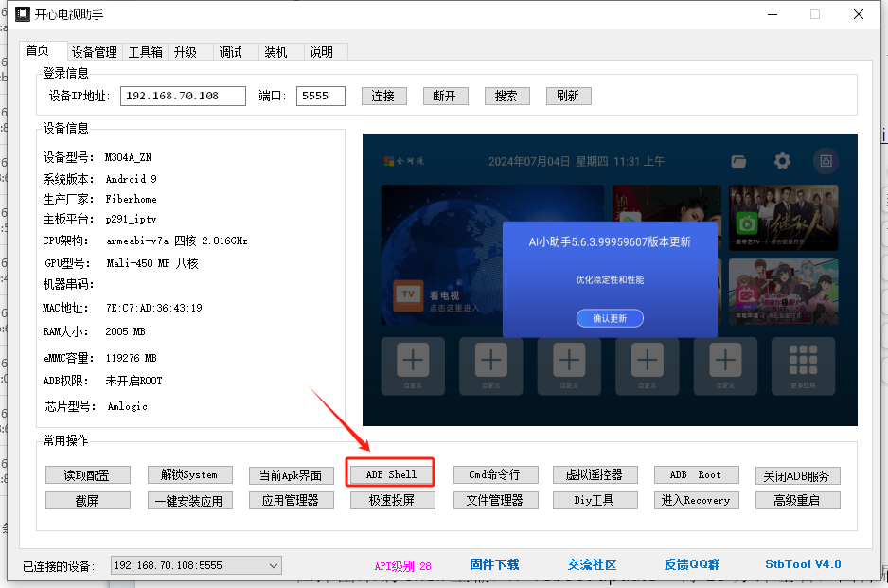Open the 工具箱 tab
888x588 pixels.
coord(145,52)
